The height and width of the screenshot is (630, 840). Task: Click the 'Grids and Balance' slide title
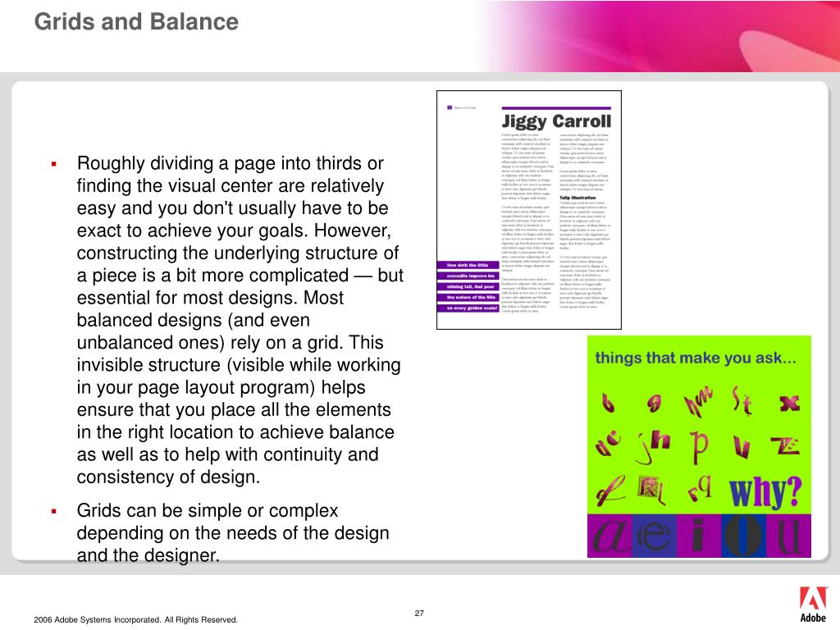(136, 22)
